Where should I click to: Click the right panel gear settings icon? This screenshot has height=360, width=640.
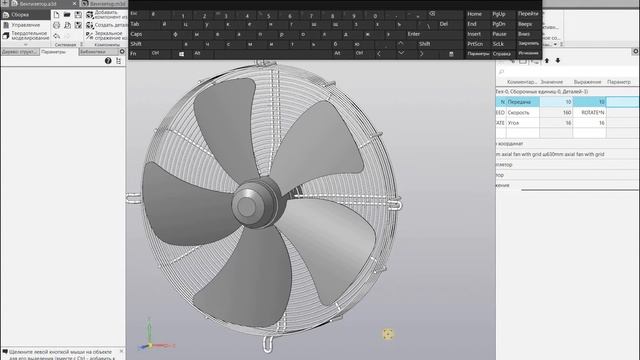(636, 51)
